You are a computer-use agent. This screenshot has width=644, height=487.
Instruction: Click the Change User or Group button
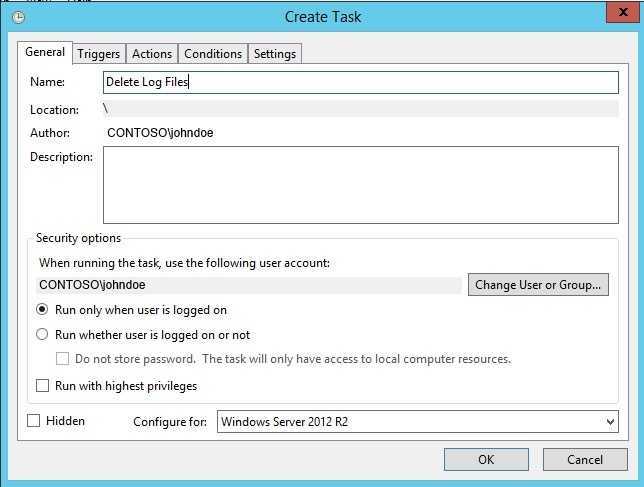coord(538,285)
